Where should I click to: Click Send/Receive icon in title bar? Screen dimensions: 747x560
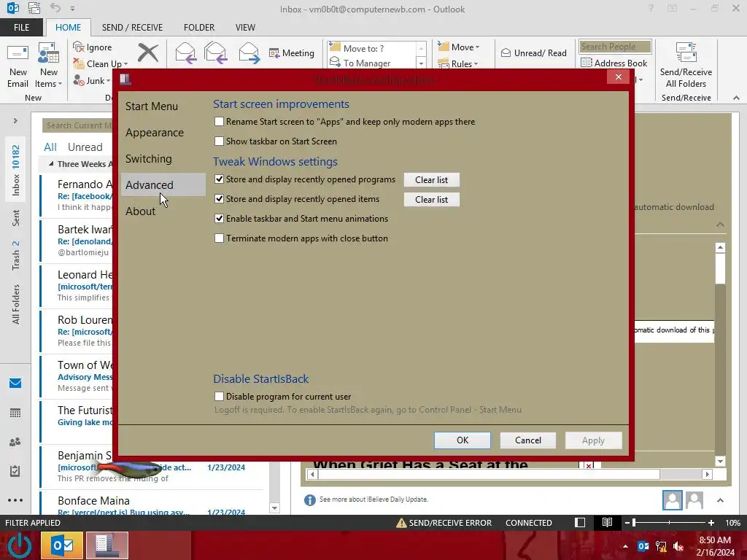click(x=34, y=8)
